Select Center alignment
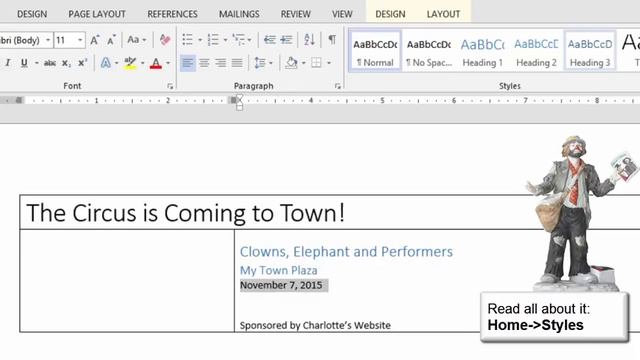This screenshot has width=640, height=360. (x=204, y=63)
